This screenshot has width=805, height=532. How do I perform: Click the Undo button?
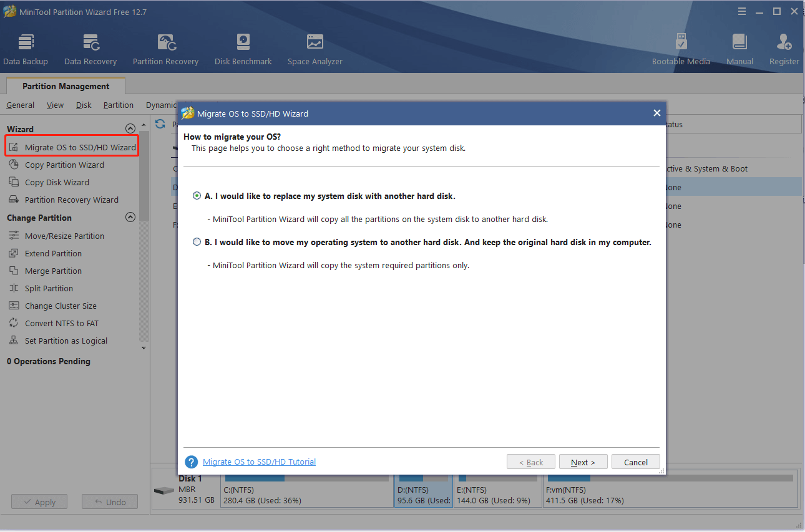click(110, 502)
